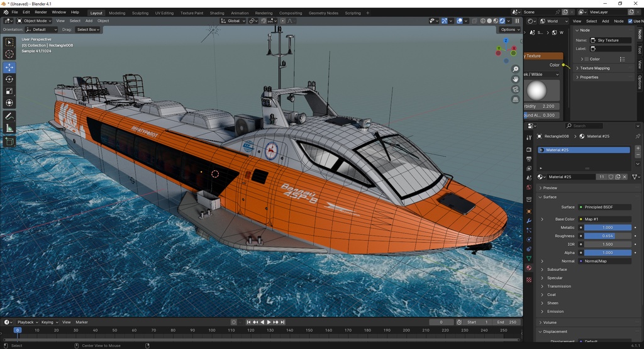Open the Physics properties tab icon
The width and height of the screenshot is (644, 349).
529,240
